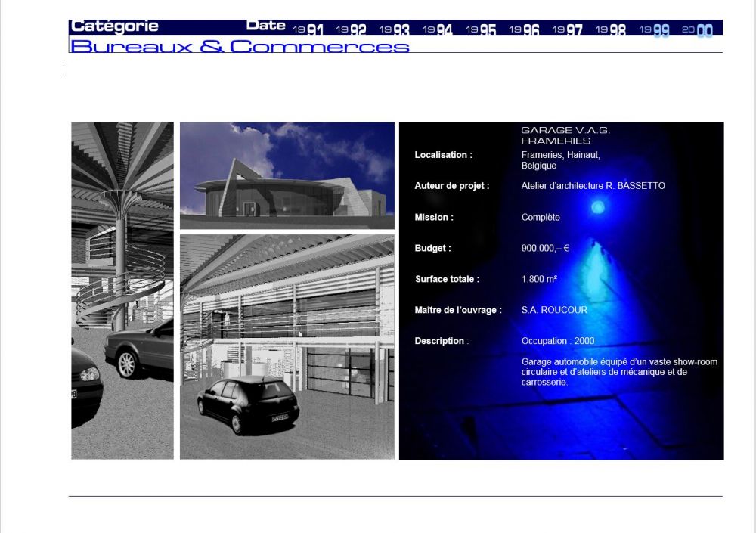
Task: Select year 1993 in the date bar
Action: point(395,29)
